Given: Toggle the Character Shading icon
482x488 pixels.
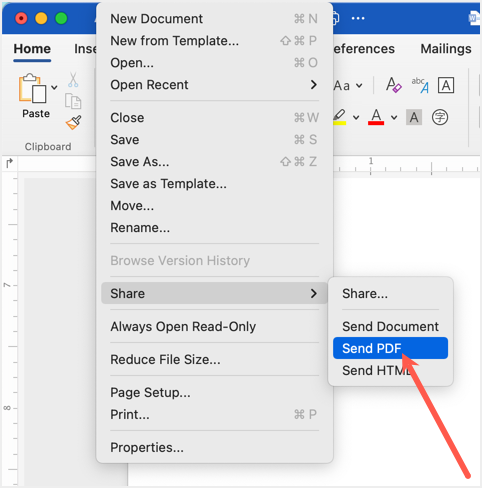Looking at the screenshot, I should tap(414, 117).
